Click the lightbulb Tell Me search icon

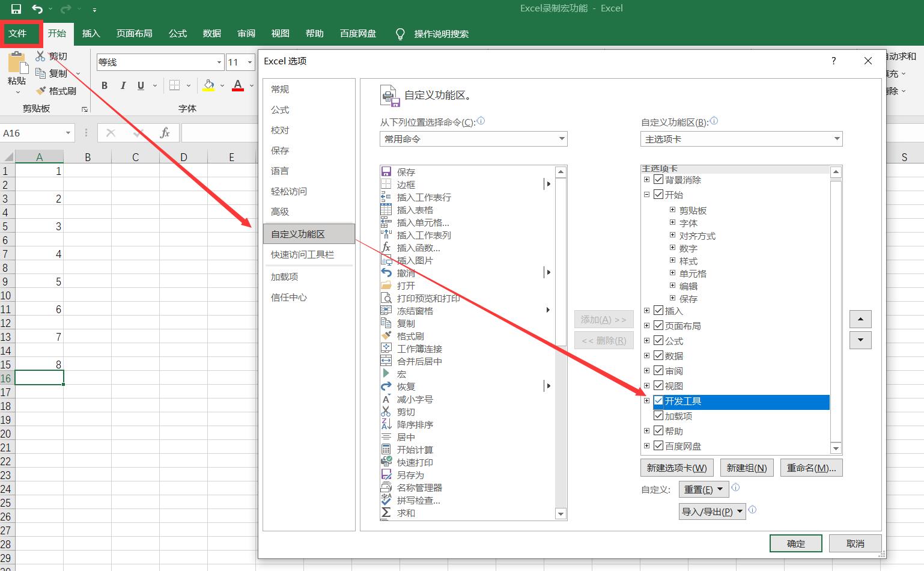[400, 34]
